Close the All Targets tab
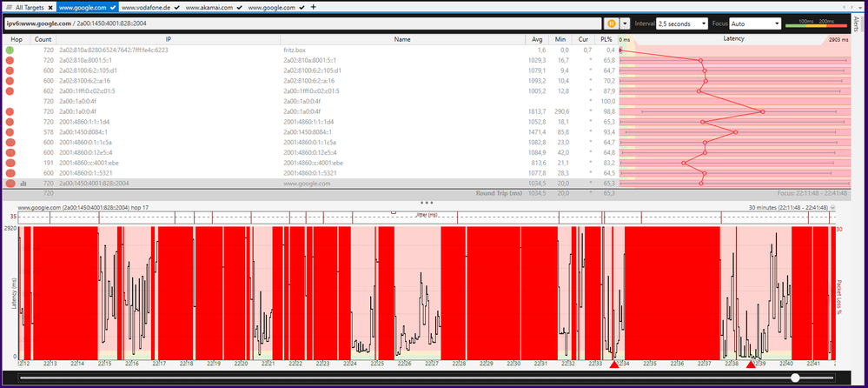868x388 pixels. click(x=50, y=7)
